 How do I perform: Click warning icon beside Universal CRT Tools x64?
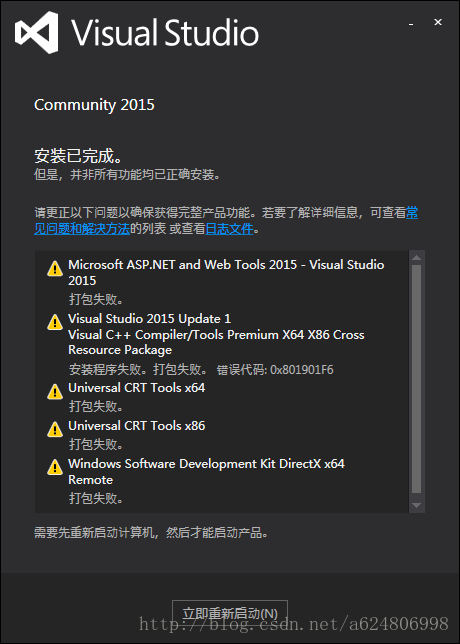pyautogui.click(x=55, y=392)
